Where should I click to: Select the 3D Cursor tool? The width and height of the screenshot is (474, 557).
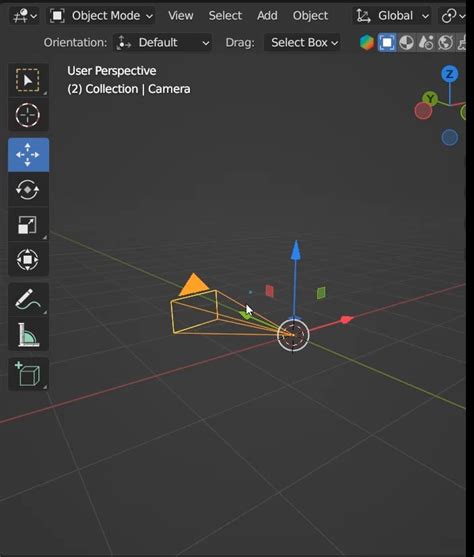[28, 115]
